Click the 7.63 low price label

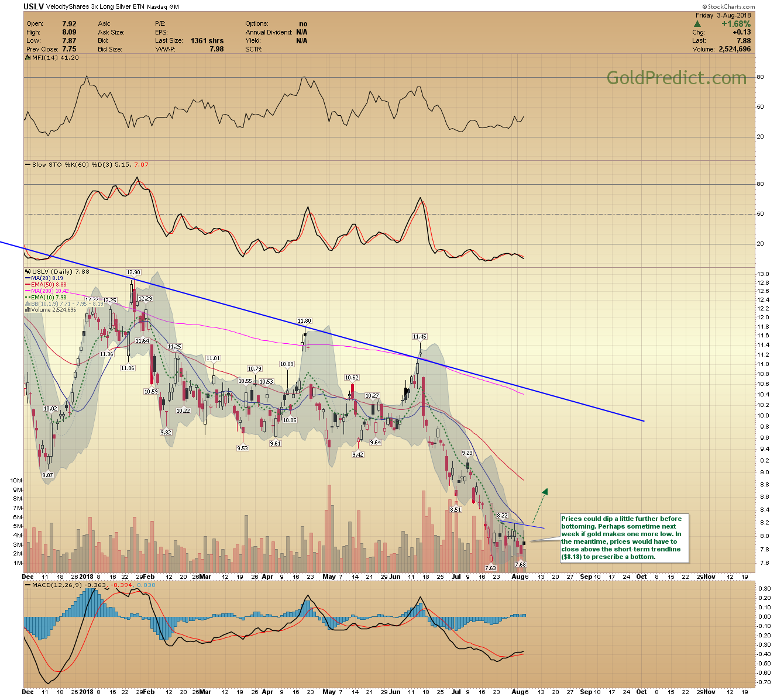490,568
